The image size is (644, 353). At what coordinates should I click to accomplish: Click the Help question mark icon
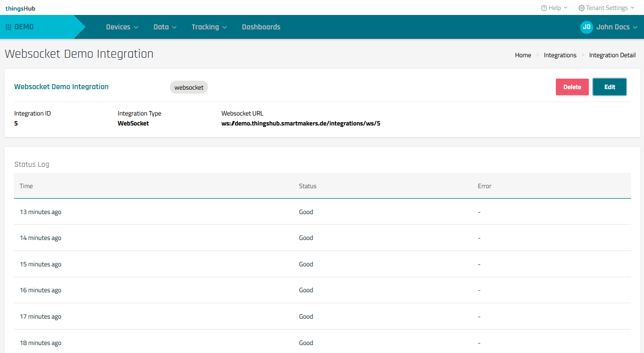tap(544, 8)
